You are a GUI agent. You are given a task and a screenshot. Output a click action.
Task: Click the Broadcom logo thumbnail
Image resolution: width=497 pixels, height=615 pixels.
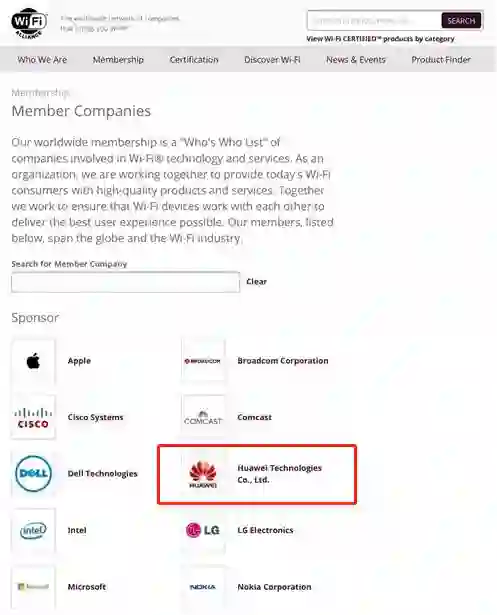point(203,361)
